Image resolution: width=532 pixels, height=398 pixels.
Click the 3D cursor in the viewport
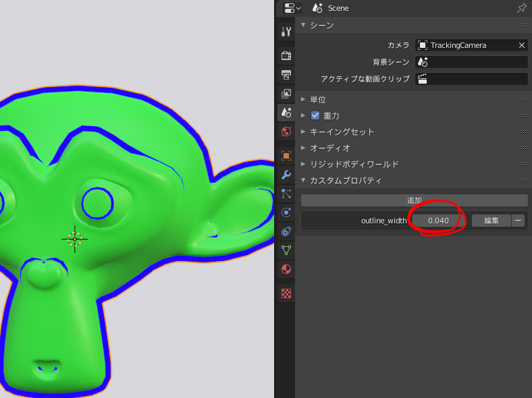[x=75, y=239]
